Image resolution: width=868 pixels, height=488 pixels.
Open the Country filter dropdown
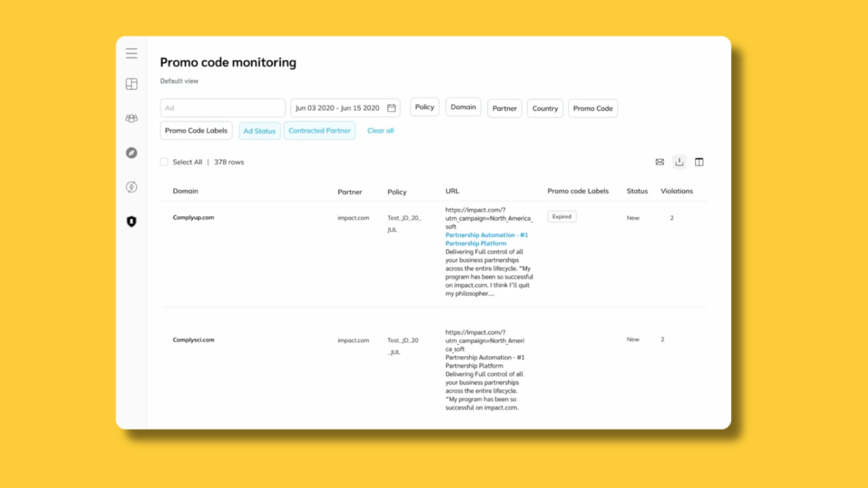[x=544, y=108]
